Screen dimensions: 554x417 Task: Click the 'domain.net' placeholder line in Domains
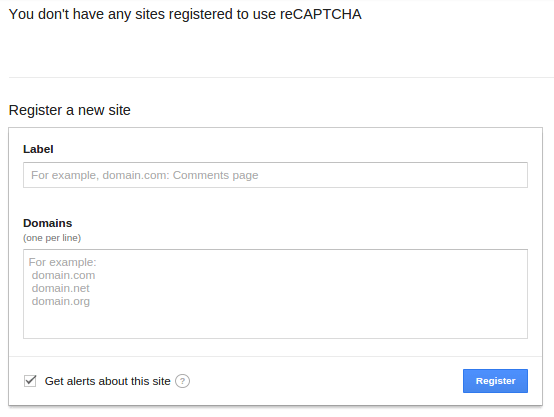tap(60, 288)
